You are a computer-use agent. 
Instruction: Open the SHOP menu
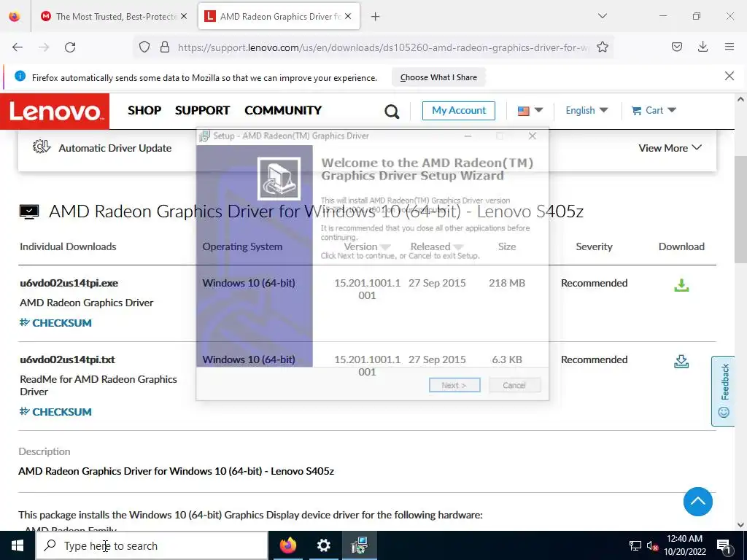144,111
